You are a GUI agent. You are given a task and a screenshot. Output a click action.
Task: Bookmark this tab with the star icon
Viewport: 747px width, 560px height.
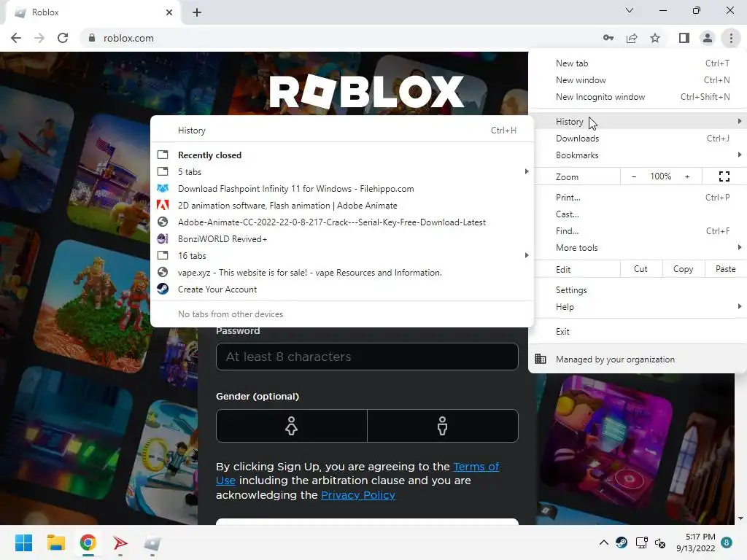(x=655, y=38)
